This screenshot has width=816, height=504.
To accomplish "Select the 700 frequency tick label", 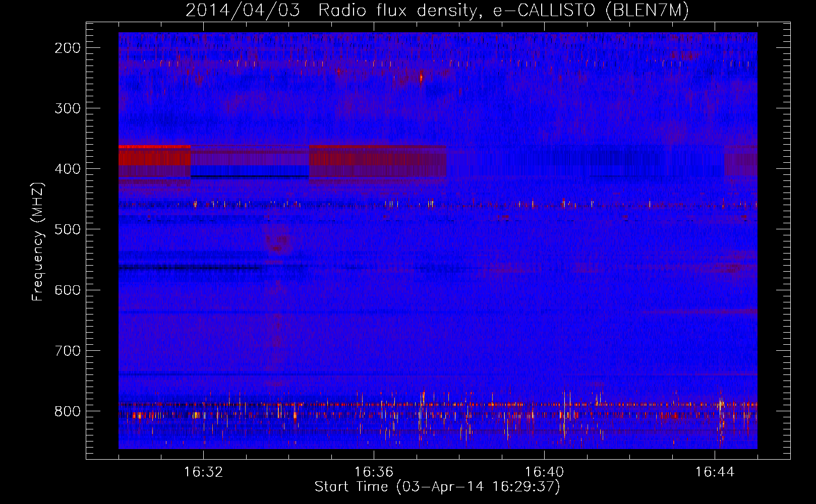I will [x=68, y=351].
